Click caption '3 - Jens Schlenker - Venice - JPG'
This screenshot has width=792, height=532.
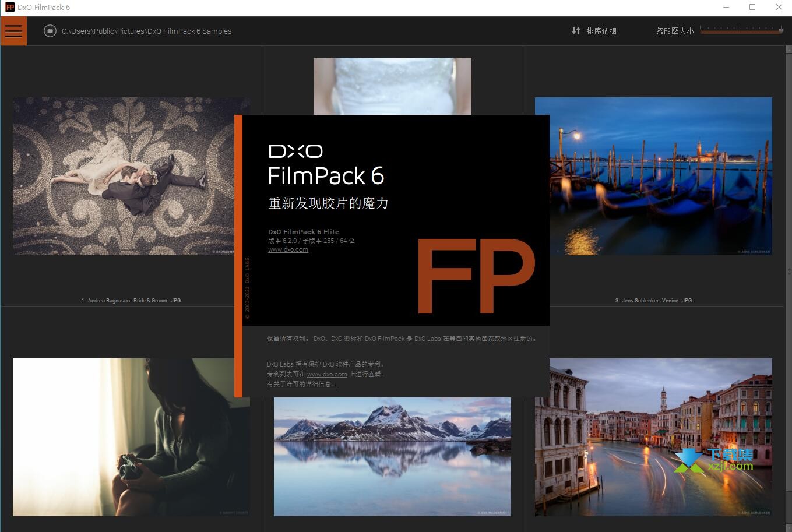(653, 301)
